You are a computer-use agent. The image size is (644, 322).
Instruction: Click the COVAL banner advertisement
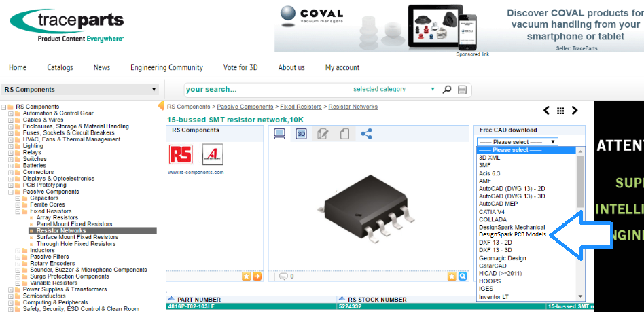pos(459,28)
